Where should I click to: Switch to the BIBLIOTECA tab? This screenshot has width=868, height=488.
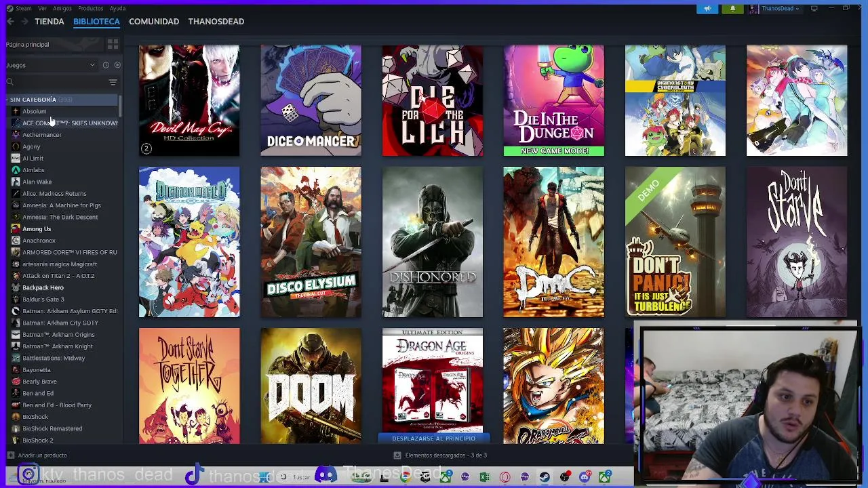[96, 22]
